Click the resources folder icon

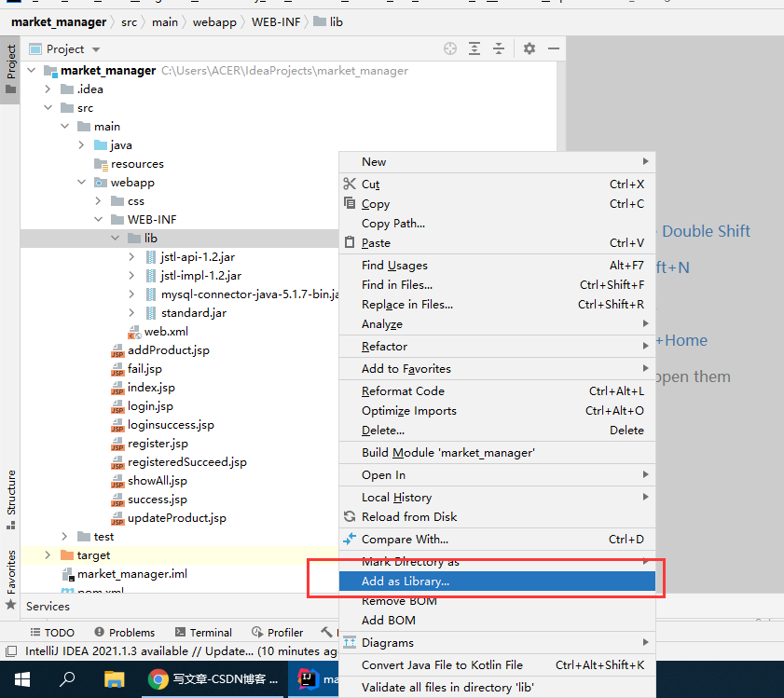[101, 164]
